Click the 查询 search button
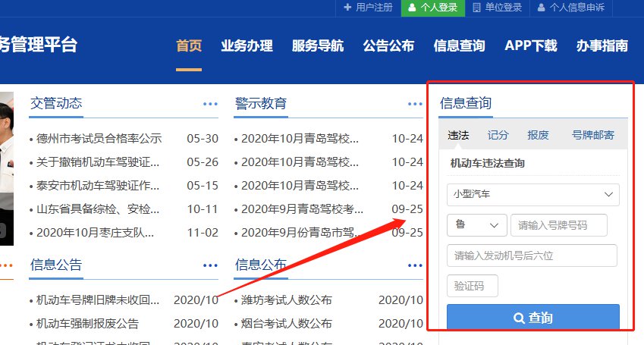The height and width of the screenshot is (345, 644). pos(533,318)
